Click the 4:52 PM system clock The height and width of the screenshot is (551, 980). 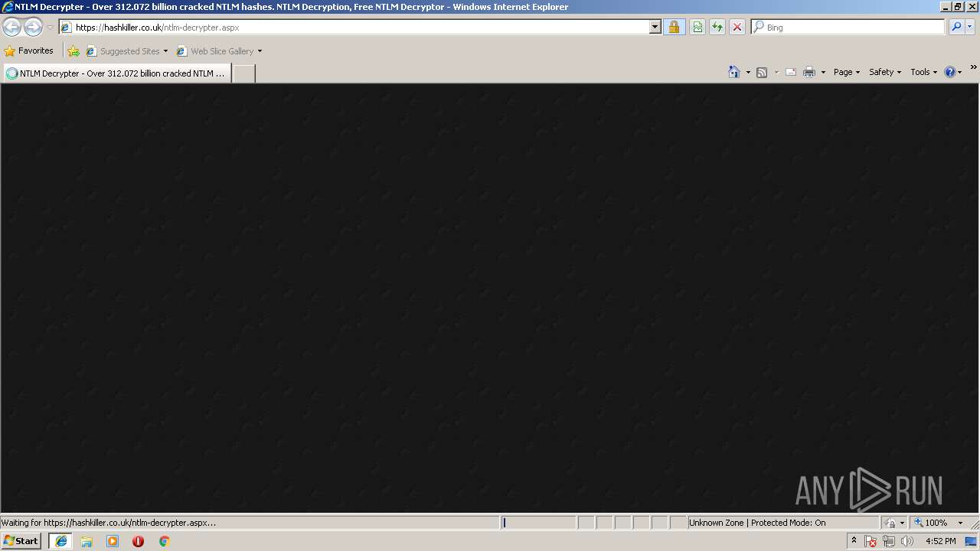click(940, 541)
